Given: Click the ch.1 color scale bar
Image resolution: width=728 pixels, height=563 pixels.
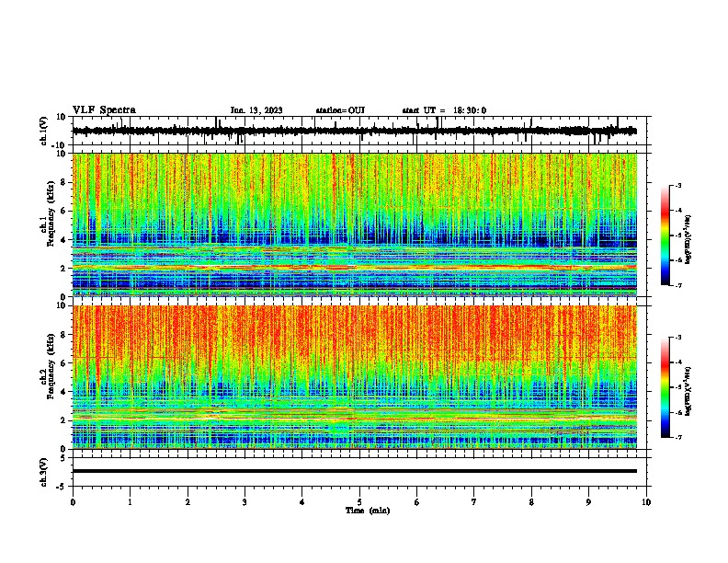Looking at the screenshot, I should coord(665,236).
